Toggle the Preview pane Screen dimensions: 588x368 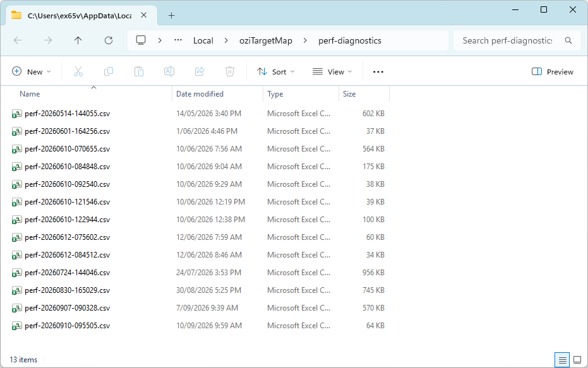pos(553,71)
